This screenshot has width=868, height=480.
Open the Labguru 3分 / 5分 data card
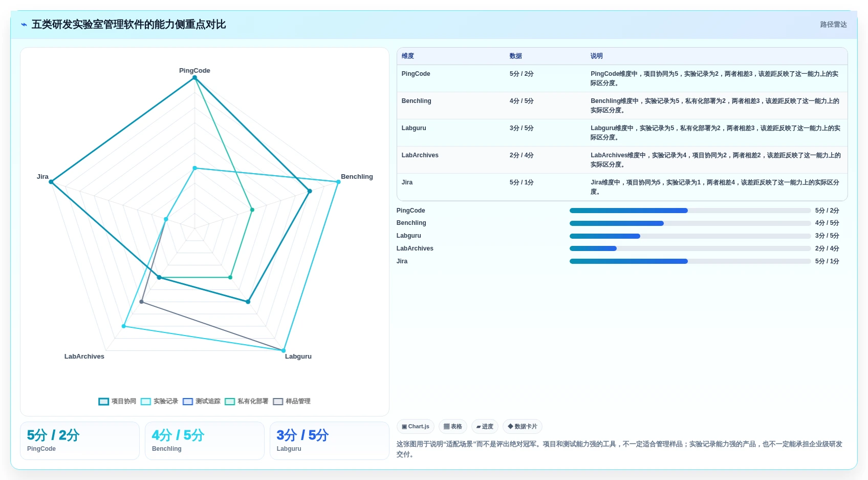click(330, 441)
